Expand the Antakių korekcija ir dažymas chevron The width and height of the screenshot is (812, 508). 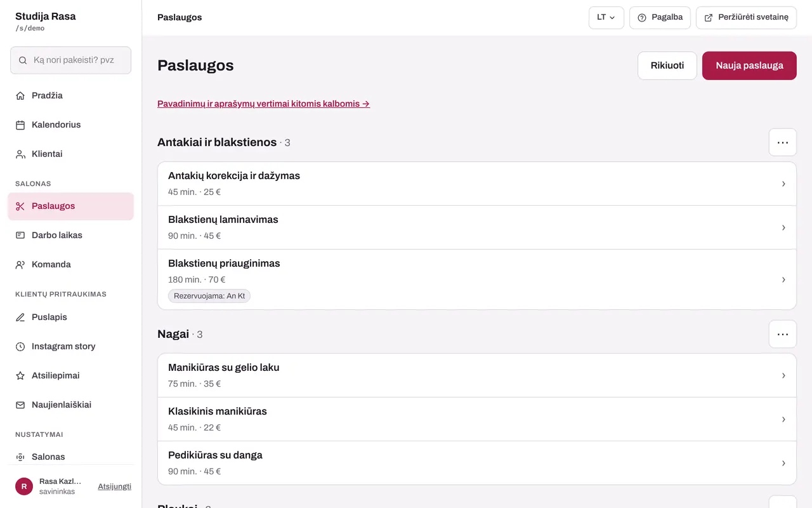tap(783, 184)
